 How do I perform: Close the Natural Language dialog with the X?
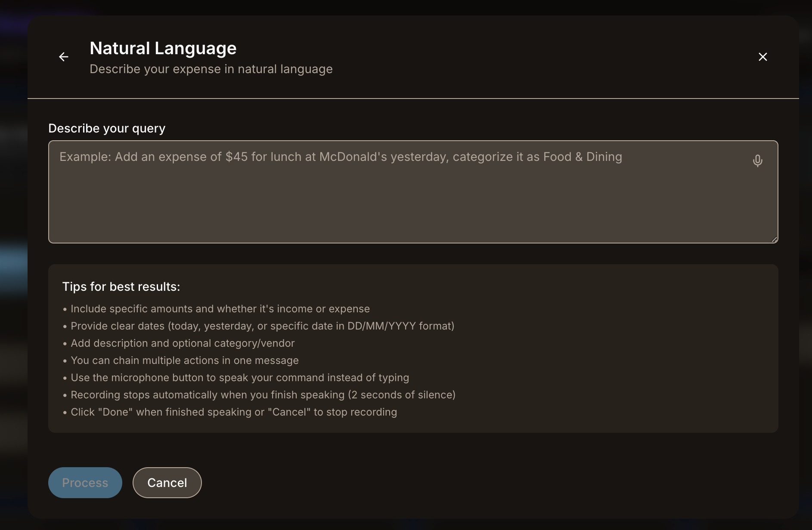(762, 57)
